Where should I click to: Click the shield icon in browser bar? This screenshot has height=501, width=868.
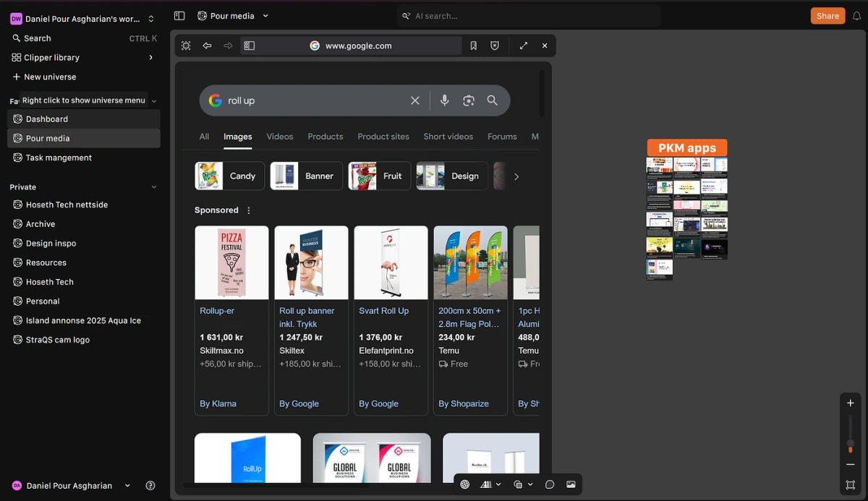click(495, 46)
